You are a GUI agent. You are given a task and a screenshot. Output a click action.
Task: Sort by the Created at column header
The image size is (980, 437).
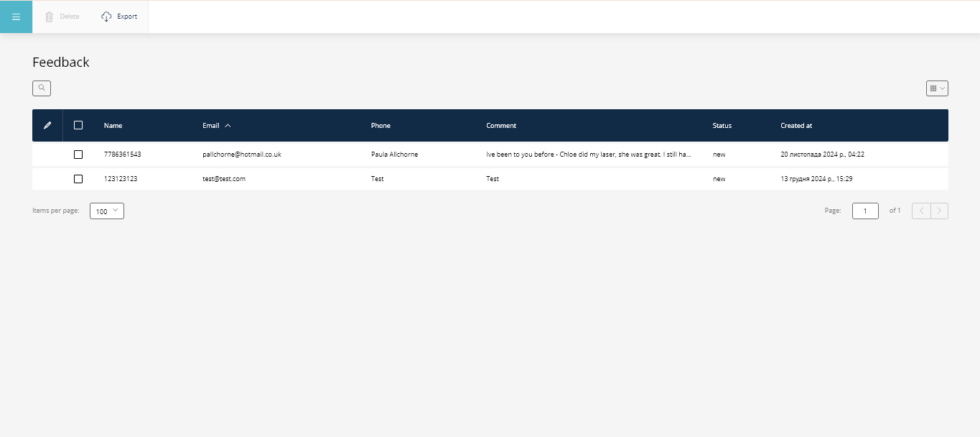click(796, 126)
